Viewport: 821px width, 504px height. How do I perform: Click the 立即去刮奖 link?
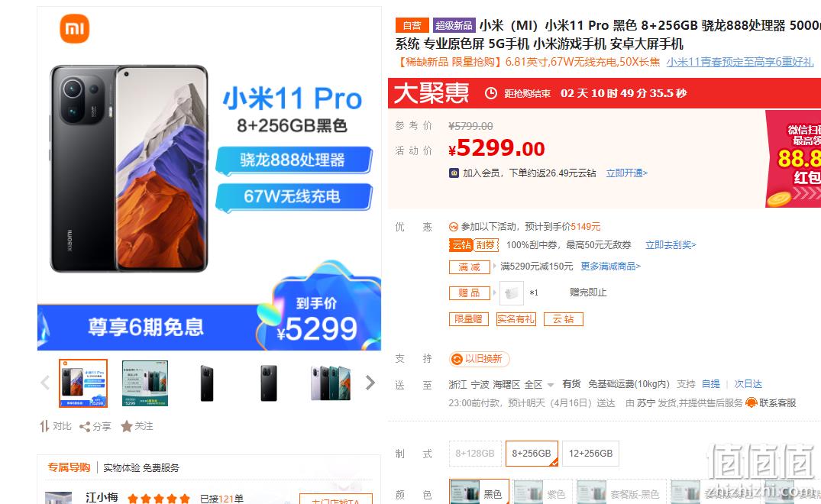[x=671, y=245]
